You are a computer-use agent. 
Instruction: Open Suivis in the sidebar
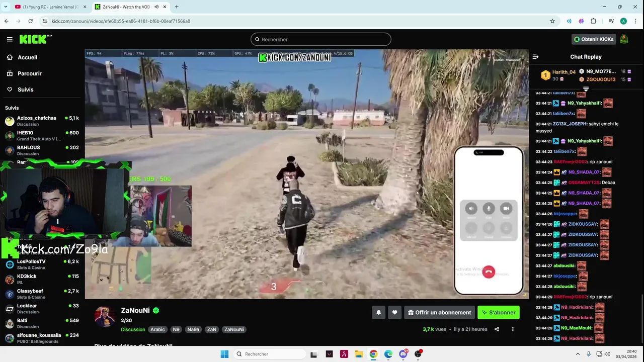tap(25, 89)
